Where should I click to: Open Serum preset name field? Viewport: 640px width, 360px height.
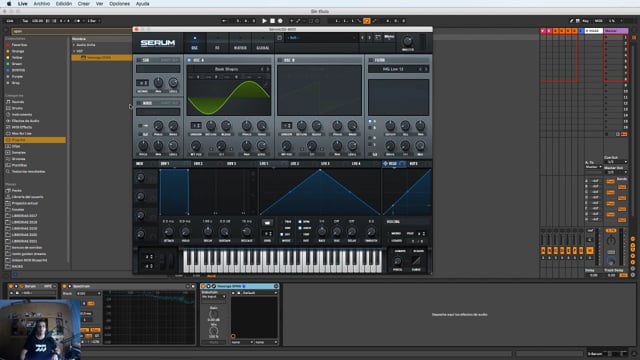pos(321,38)
